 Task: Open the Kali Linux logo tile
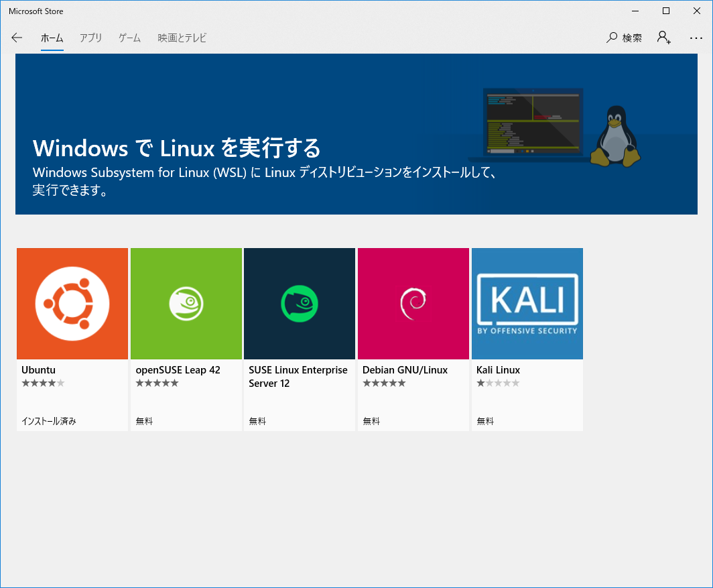click(527, 304)
